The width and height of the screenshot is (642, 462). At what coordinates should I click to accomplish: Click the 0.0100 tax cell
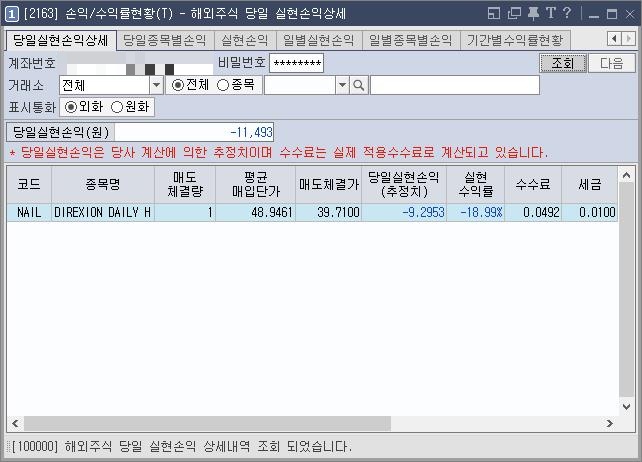pyautogui.click(x=590, y=213)
